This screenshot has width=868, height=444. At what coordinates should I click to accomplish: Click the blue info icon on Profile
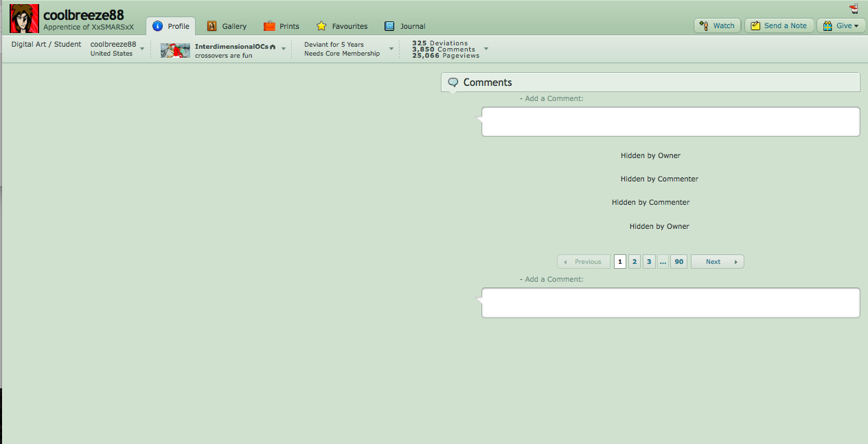click(x=157, y=26)
